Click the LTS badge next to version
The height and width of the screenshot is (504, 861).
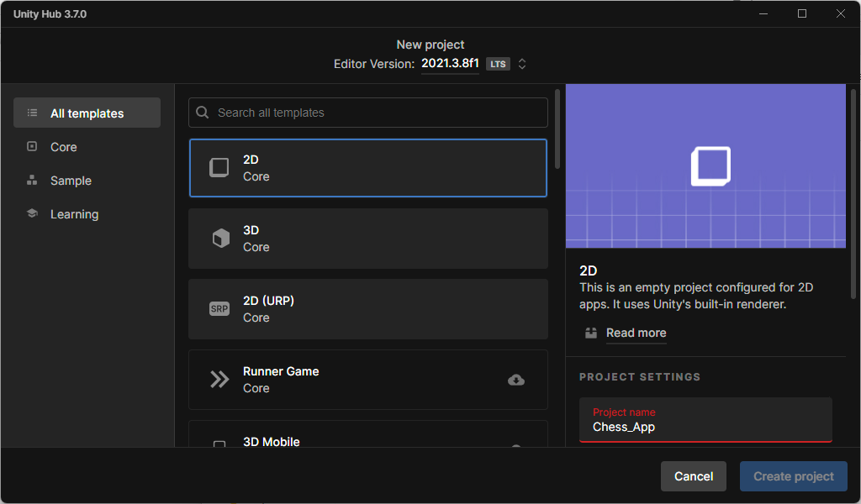click(498, 64)
